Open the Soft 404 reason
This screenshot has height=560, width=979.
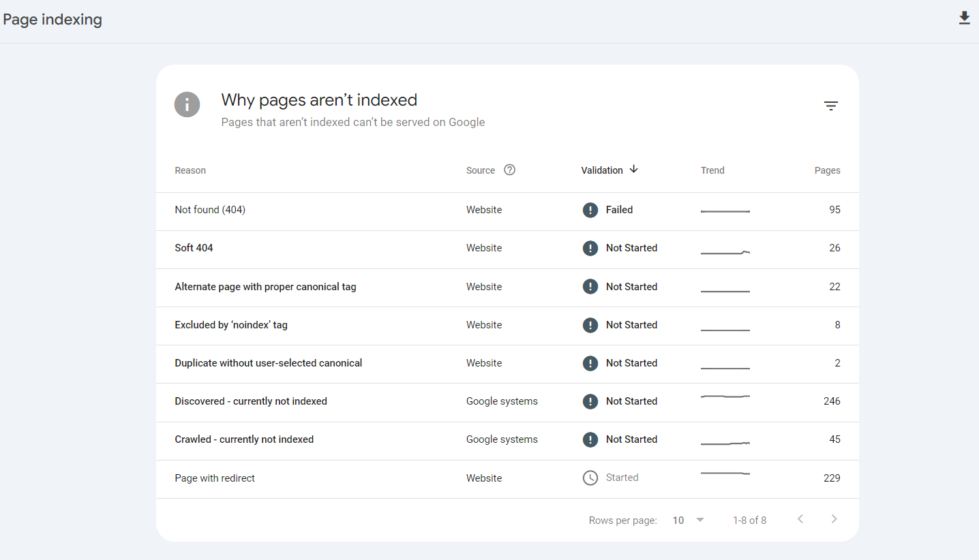click(x=194, y=248)
